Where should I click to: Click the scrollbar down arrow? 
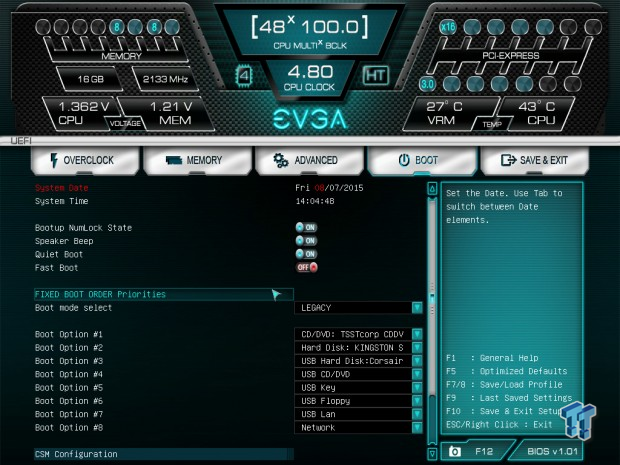click(x=432, y=453)
